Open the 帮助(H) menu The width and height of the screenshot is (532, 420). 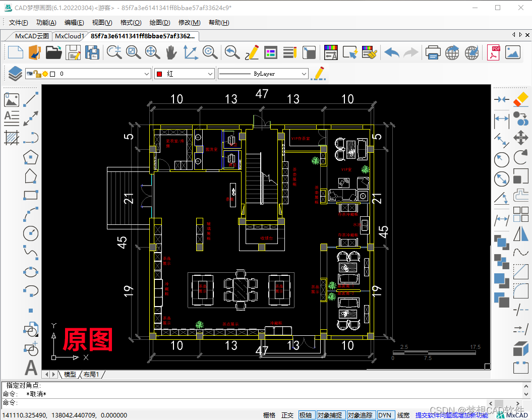(219, 22)
